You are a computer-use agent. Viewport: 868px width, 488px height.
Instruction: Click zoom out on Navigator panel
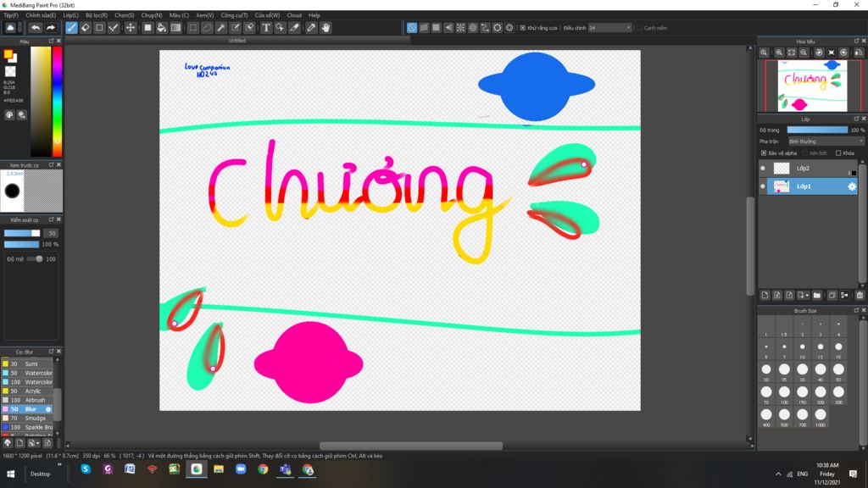point(804,53)
